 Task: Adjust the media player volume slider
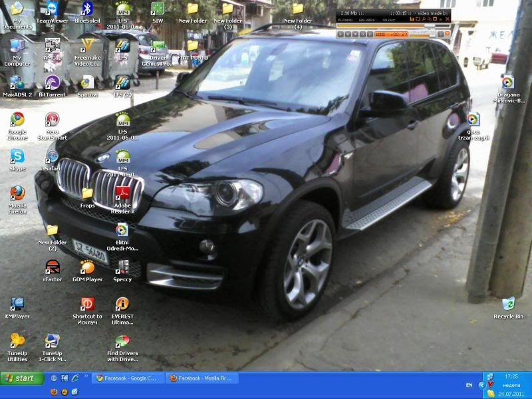coord(423,35)
